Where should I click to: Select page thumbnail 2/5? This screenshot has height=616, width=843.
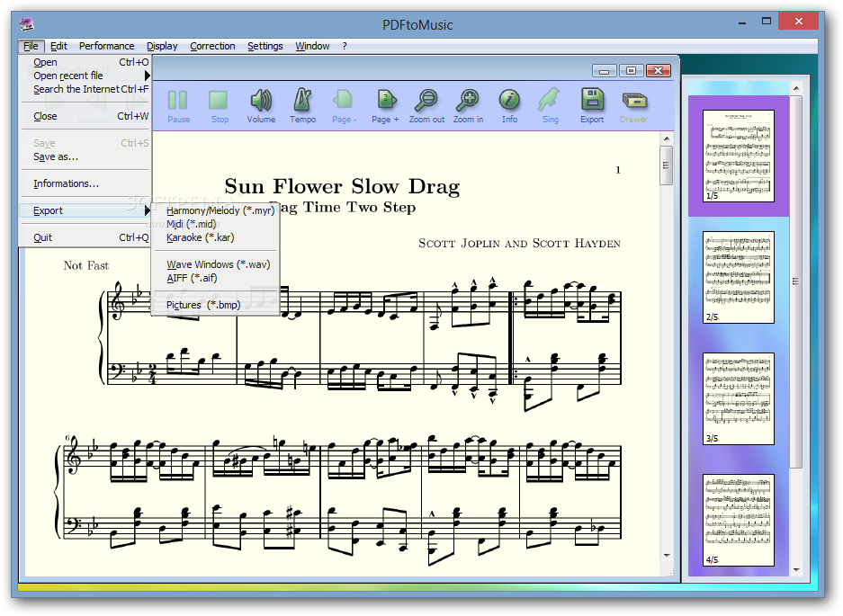pos(738,277)
